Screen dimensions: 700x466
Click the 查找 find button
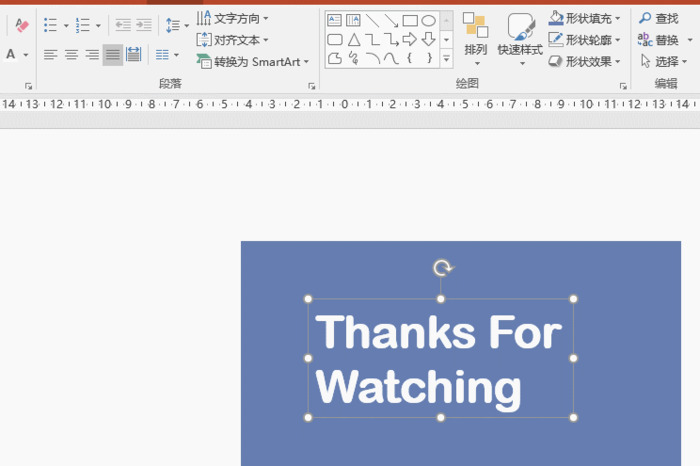click(x=659, y=18)
